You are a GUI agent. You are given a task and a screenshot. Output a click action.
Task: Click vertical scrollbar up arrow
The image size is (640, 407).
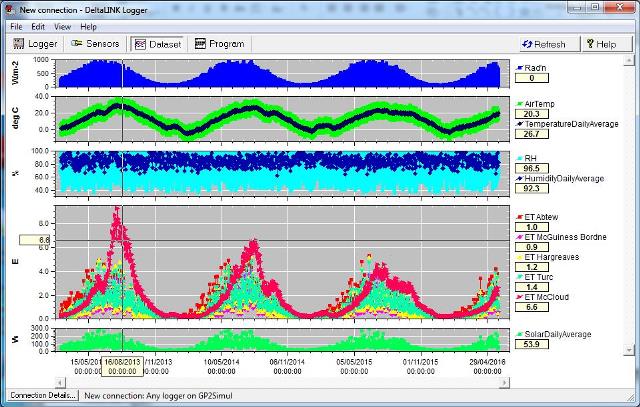(x=629, y=60)
